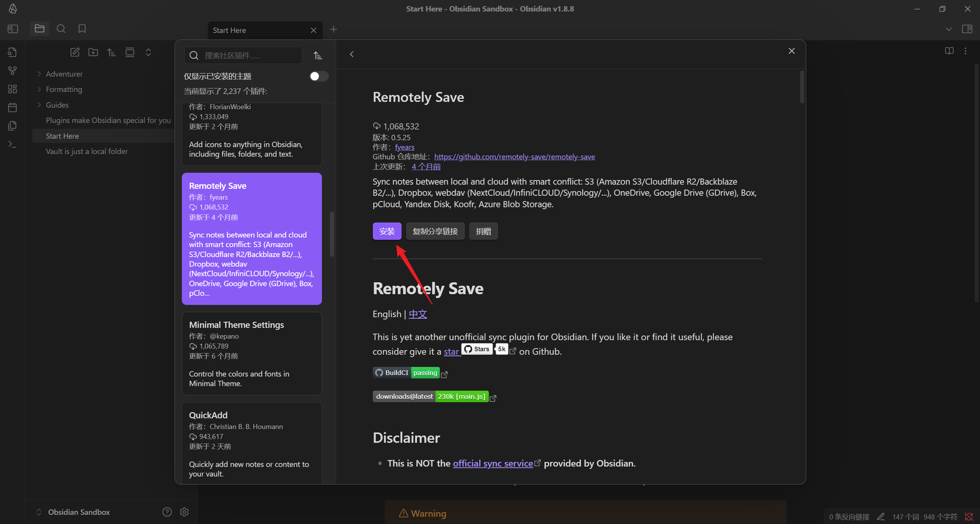Image resolution: width=980 pixels, height=524 pixels.
Task: Collapse or expand all folders icon
Action: [x=148, y=52]
